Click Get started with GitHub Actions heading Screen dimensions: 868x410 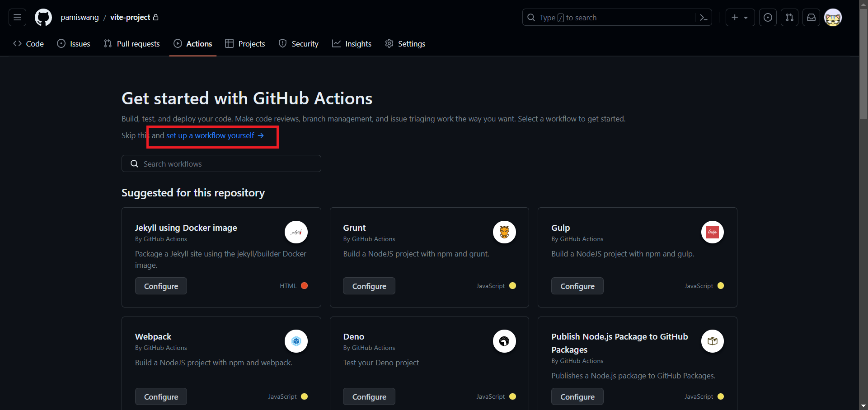point(247,98)
